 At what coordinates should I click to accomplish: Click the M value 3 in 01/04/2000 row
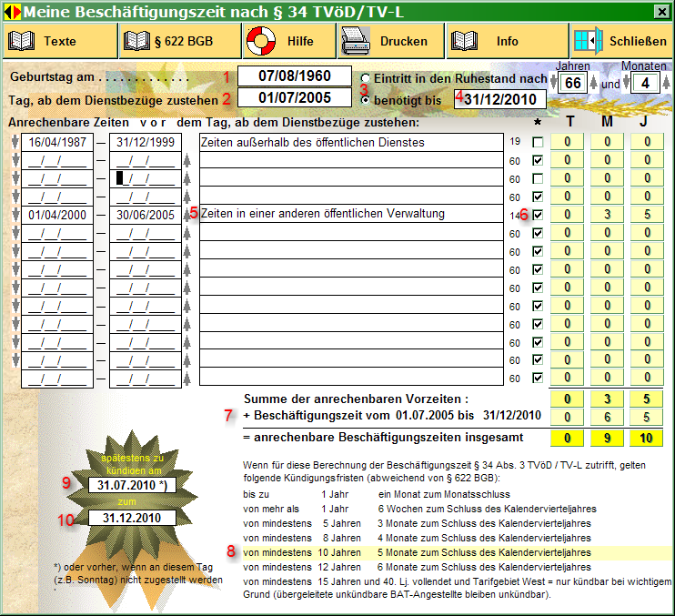coord(607,215)
